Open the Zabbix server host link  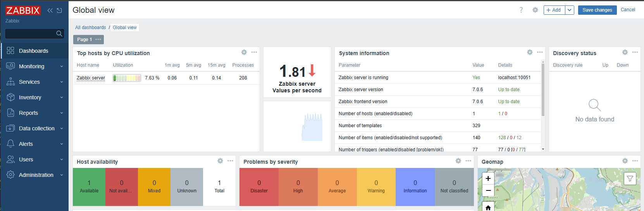[x=91, y=78]
